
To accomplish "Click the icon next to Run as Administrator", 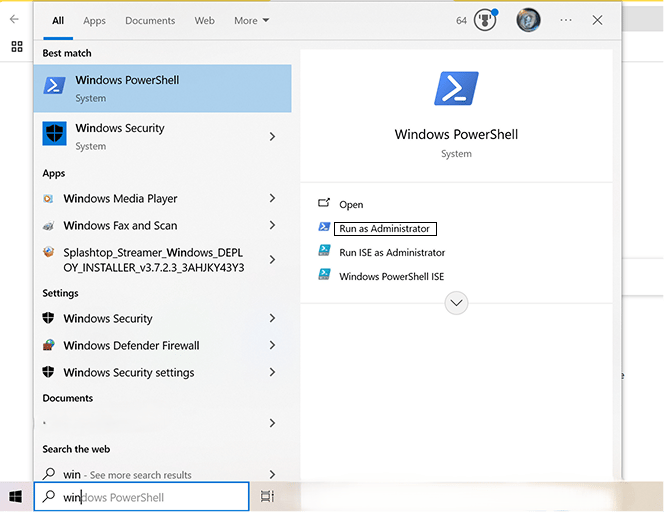I will (x=324, y=227).
